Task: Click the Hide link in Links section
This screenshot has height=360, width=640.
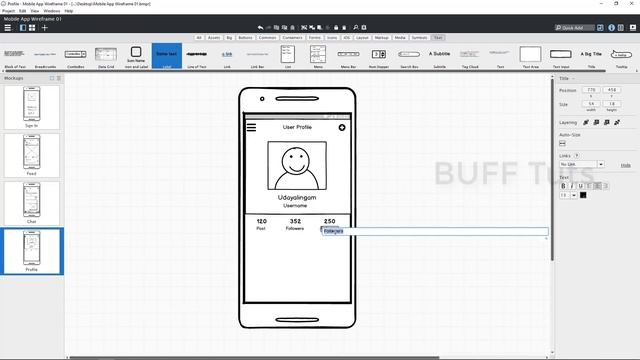Action: tap(626, 165)
